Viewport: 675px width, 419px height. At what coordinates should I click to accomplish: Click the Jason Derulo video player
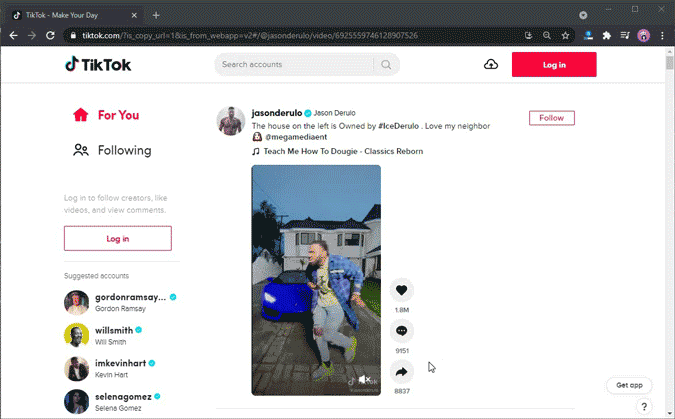pyautogui.click(x=316, y=280)
